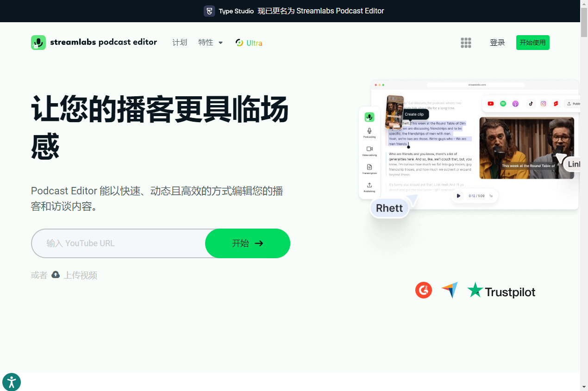Click the Podcast Editor description paragraph
Screen dimensions: 588x391
coord(157,199)
